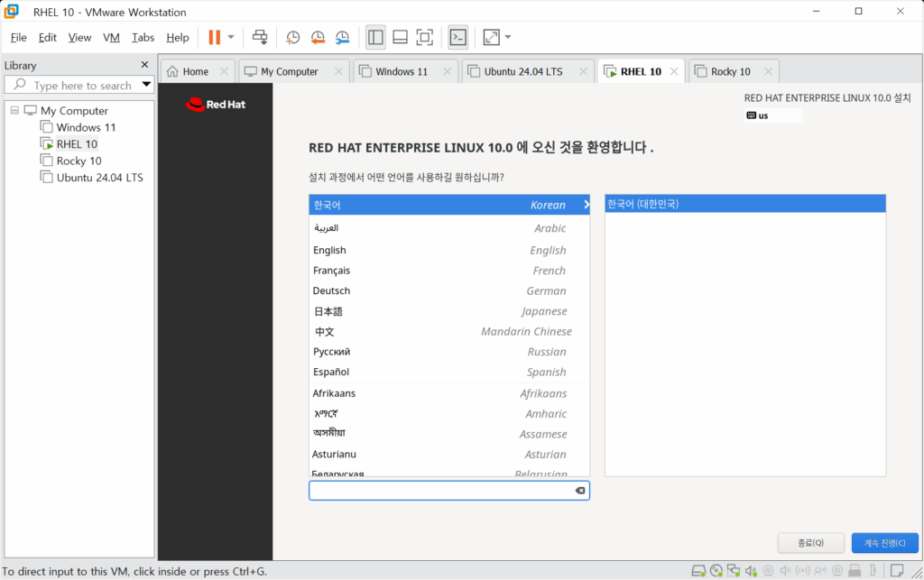Switch to the Ubuntu 24.04 LTS tab

522,71
